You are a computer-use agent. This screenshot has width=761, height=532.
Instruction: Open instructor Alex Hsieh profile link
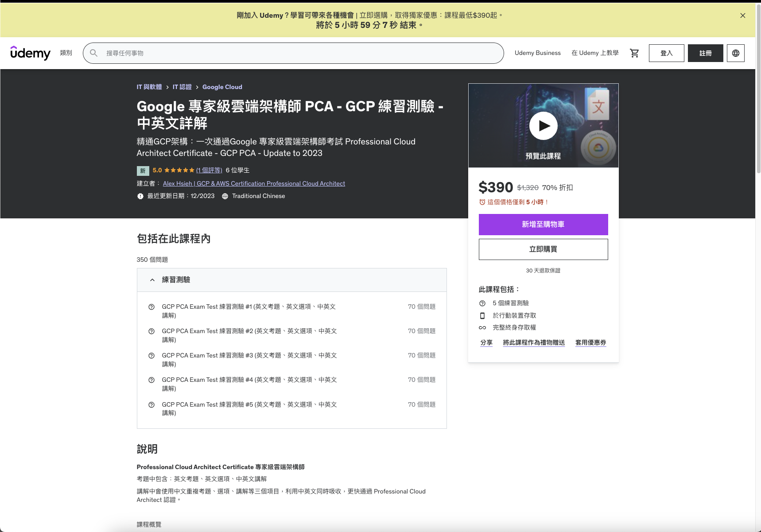click(x=254, y=183)
